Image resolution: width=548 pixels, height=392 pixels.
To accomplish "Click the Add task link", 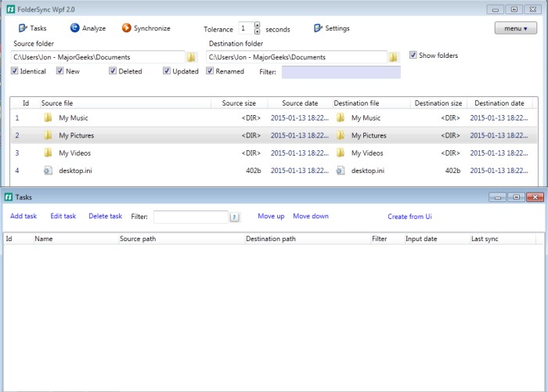I will [23, 216].
